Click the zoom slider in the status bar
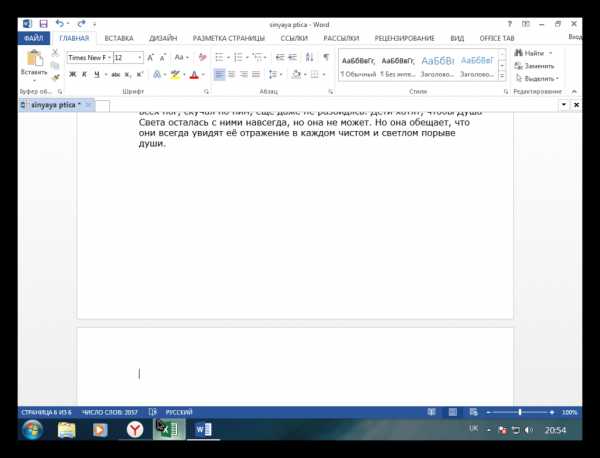 click(x=519, y=412)
